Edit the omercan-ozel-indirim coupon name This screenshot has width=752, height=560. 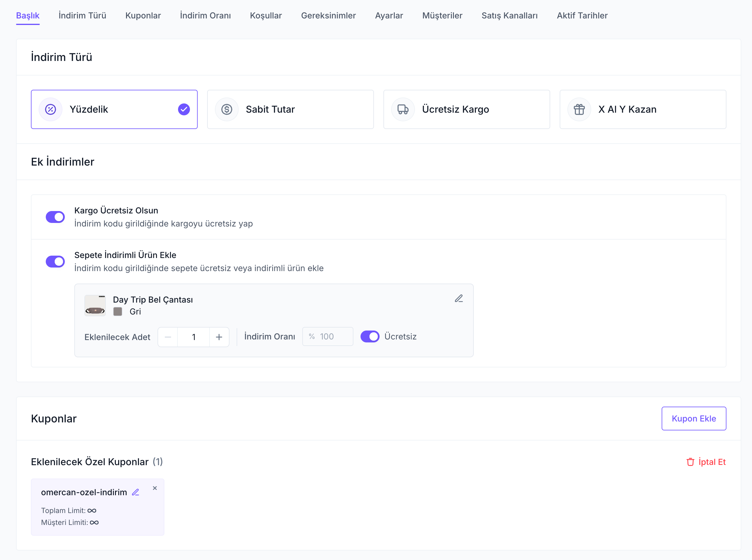point(136,492)
